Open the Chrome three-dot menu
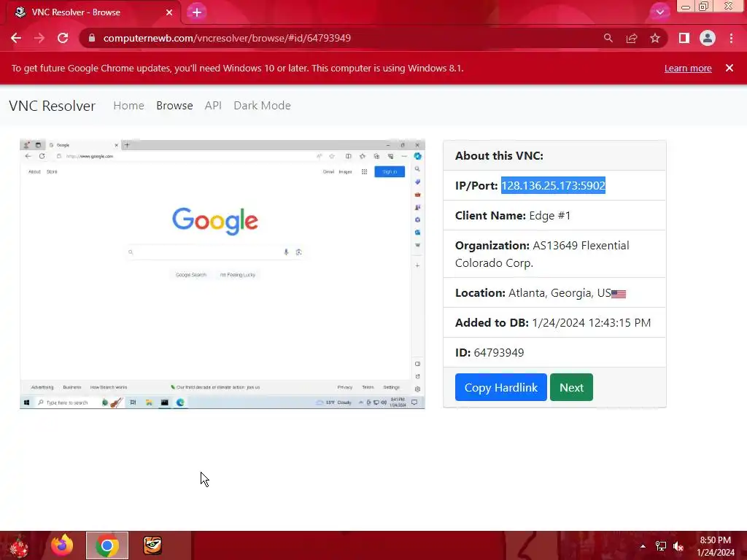Screen dimensions: 747x560 point(731,38)
